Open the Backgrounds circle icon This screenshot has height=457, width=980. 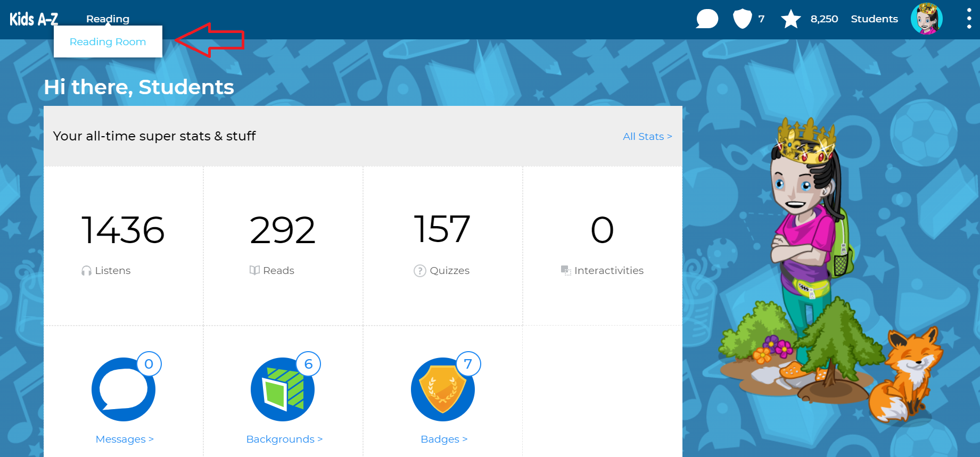click(x=283, y=389)
